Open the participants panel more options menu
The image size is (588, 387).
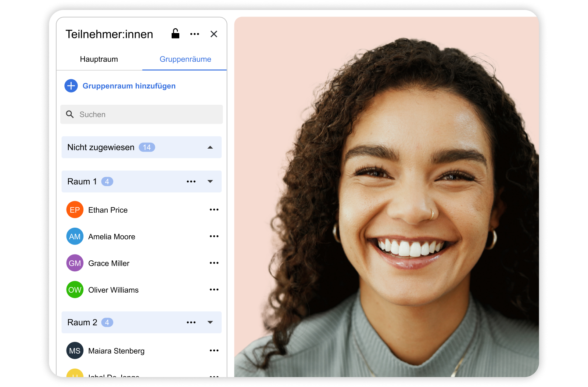pyautogui.click(x=194, y=34)
